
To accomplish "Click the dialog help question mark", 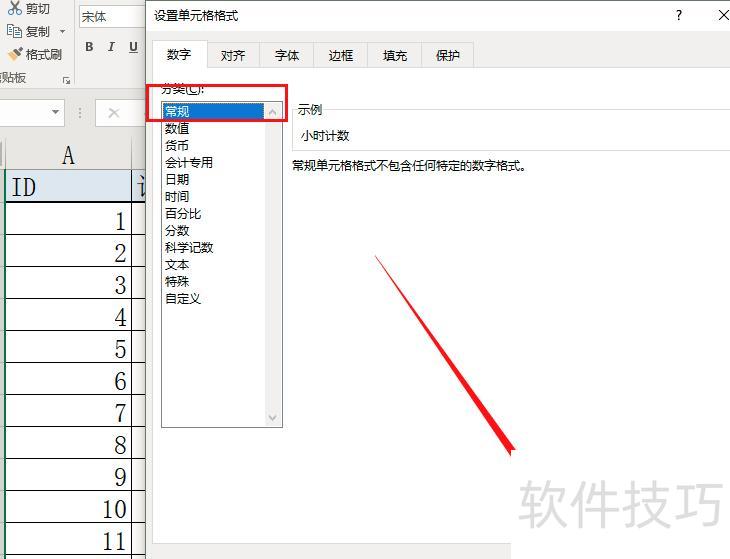I will (679, 15).
